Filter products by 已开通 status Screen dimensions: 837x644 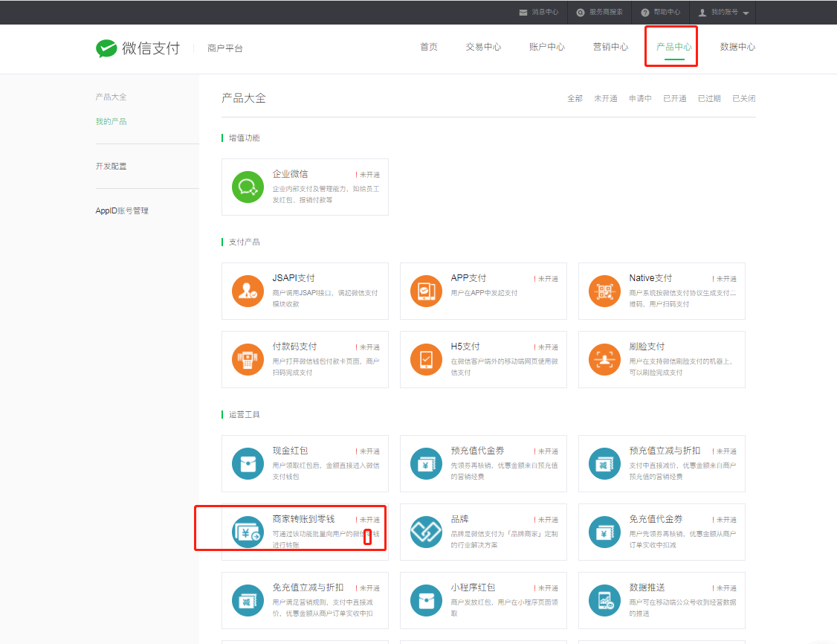pyautogui.click(x=674, y=98)
